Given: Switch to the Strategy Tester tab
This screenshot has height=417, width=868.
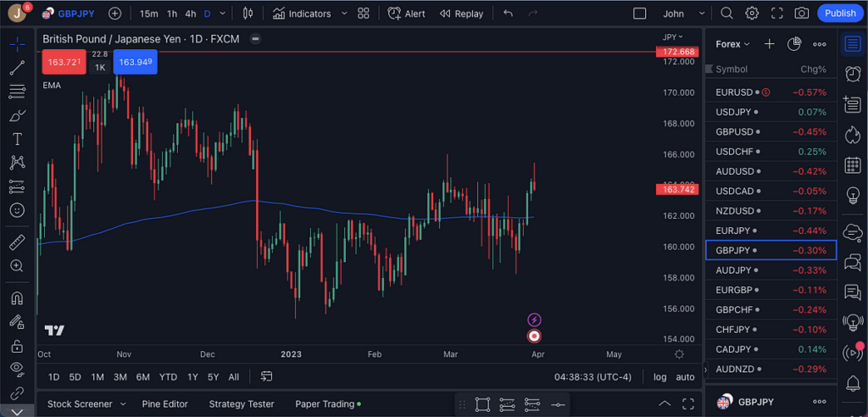Looking at the screenshot, I should click(x=242, y=404).
